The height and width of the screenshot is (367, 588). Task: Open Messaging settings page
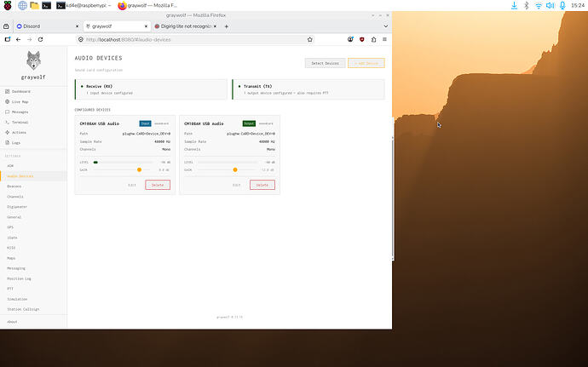click(x=16, y=268)
